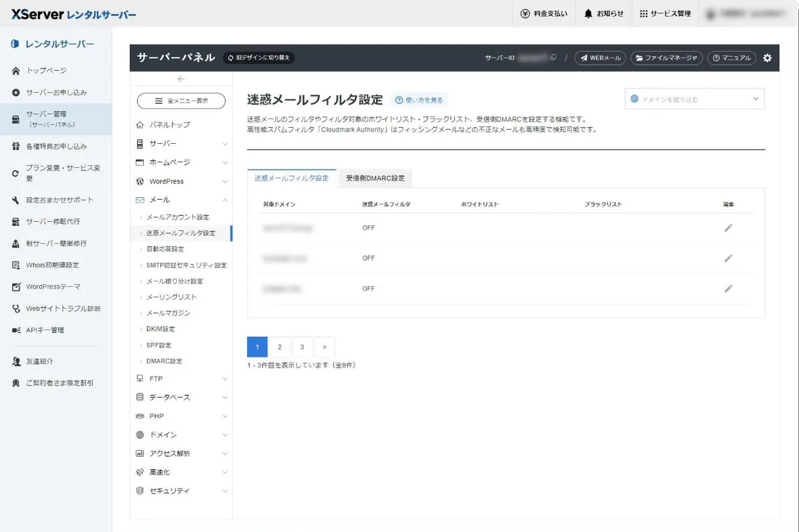
Task: Click the 新サーバー簡単移行 sidebar icon
Action: (16, 244)
